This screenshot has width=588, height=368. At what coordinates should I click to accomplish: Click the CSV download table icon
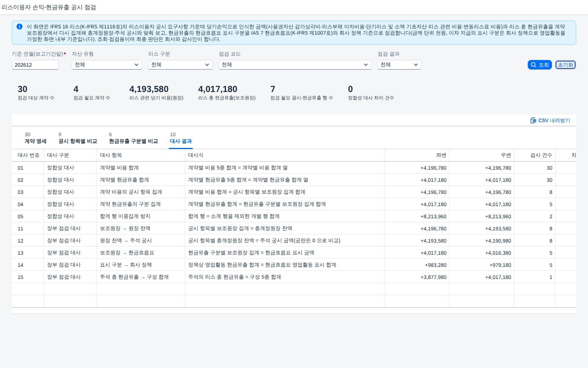click(x=533, y=120)
